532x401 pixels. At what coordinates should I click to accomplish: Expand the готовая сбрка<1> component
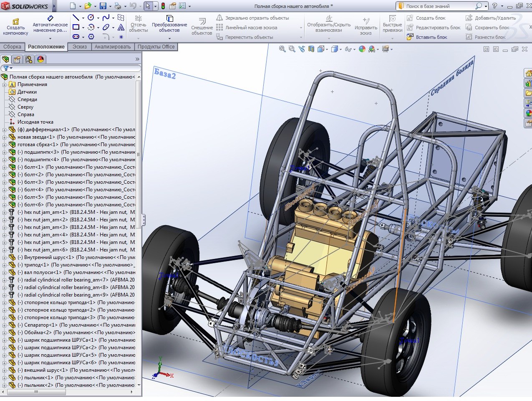pyautogui.click(x=5, y=145)
